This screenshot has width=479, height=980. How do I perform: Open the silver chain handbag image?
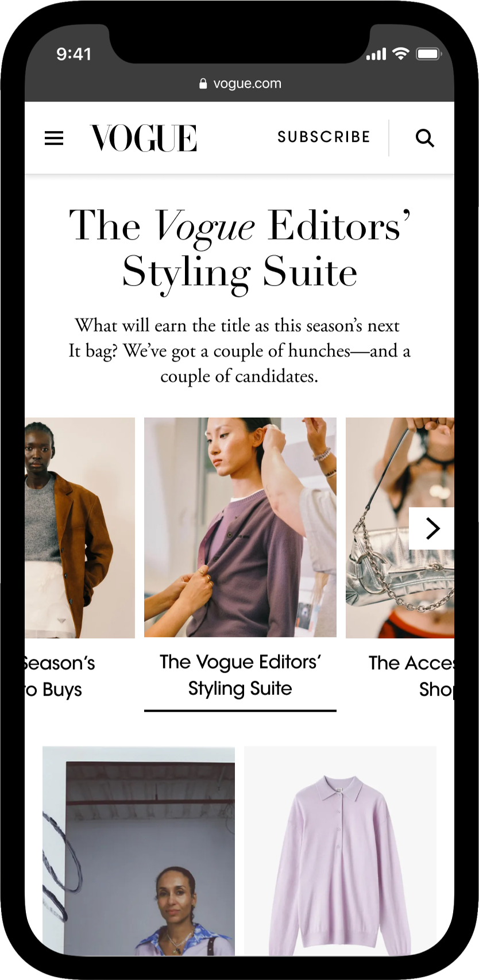pos(400,528)
